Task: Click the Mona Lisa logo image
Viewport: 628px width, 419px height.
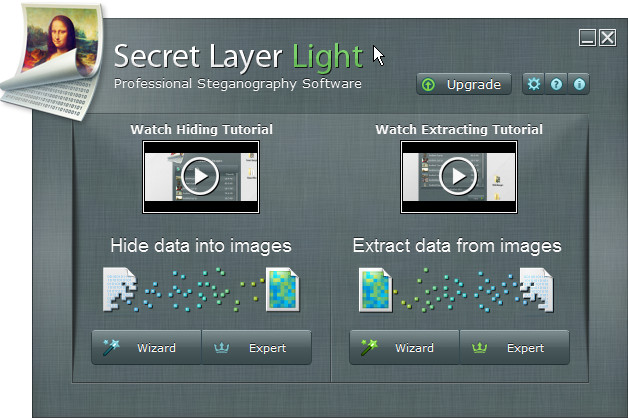Action: (x=56, y=60)
